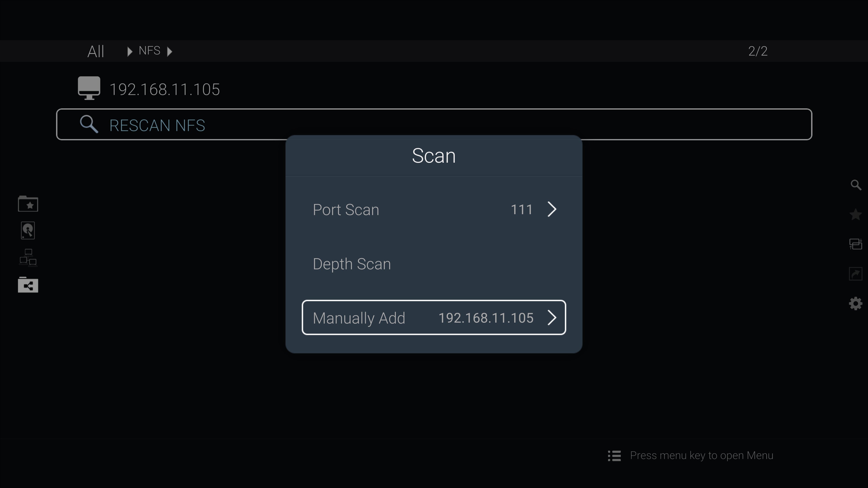Screen dimensions: 868x488
Task: Open the network devices sidebar icon
Action: click(x=28, y=258)
